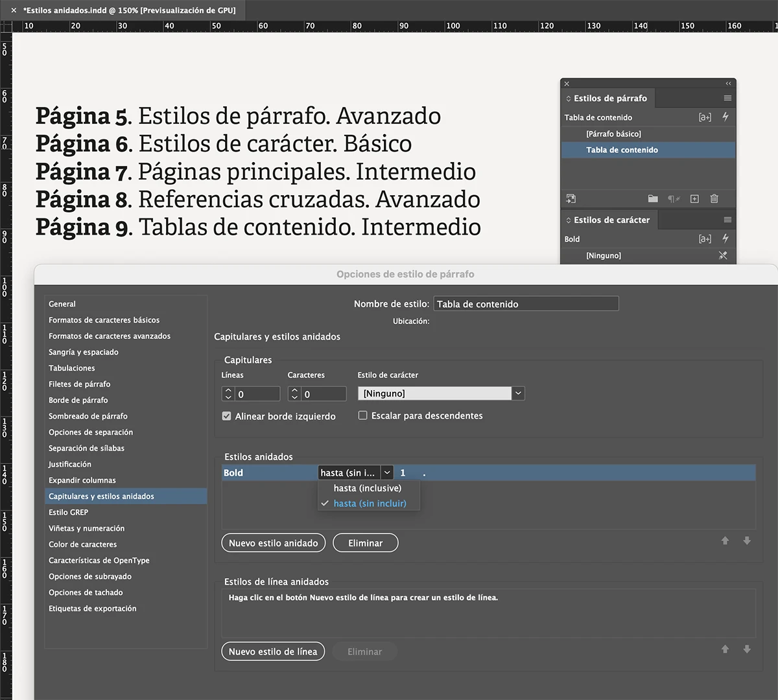Create new paragraph style with plus icon
The height and width of the screenshot is (700, 778).
point(694,199)
